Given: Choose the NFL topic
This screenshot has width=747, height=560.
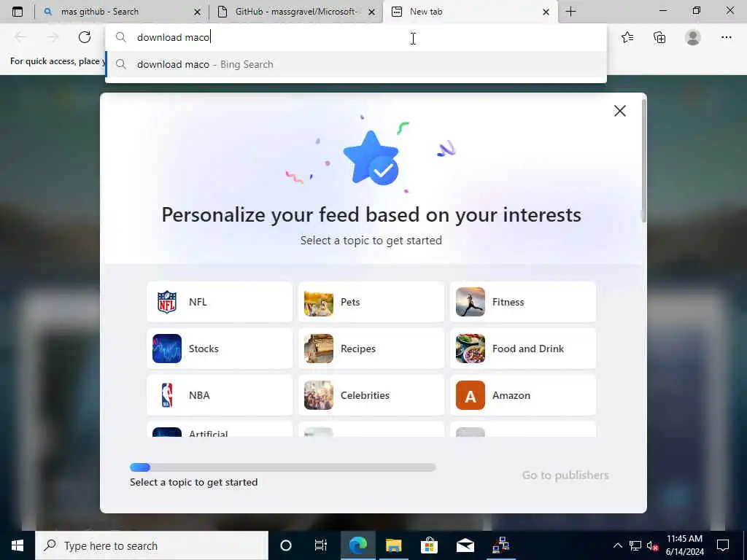Looking at the screenshot, I should [x=220, y=302].
